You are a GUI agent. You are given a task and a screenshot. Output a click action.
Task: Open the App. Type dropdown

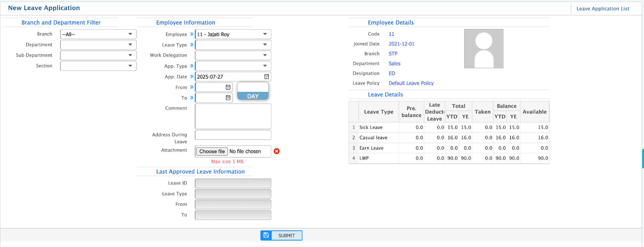233,66
